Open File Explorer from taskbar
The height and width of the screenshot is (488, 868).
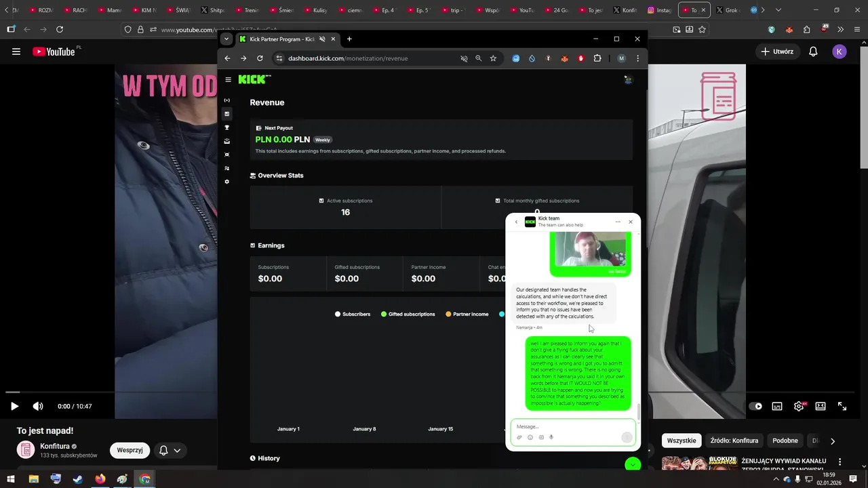[x=33, y=479]
